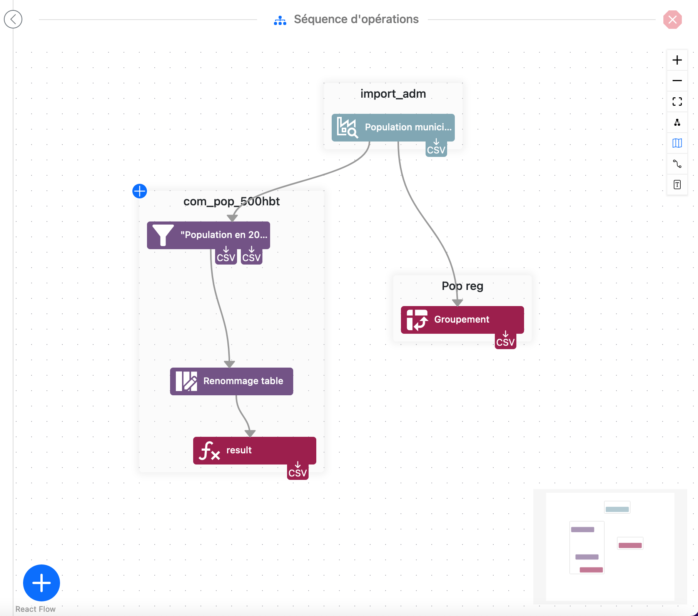The image size is (698, 616).
Task: Toggle the text label icon
Action: (677, 185)
